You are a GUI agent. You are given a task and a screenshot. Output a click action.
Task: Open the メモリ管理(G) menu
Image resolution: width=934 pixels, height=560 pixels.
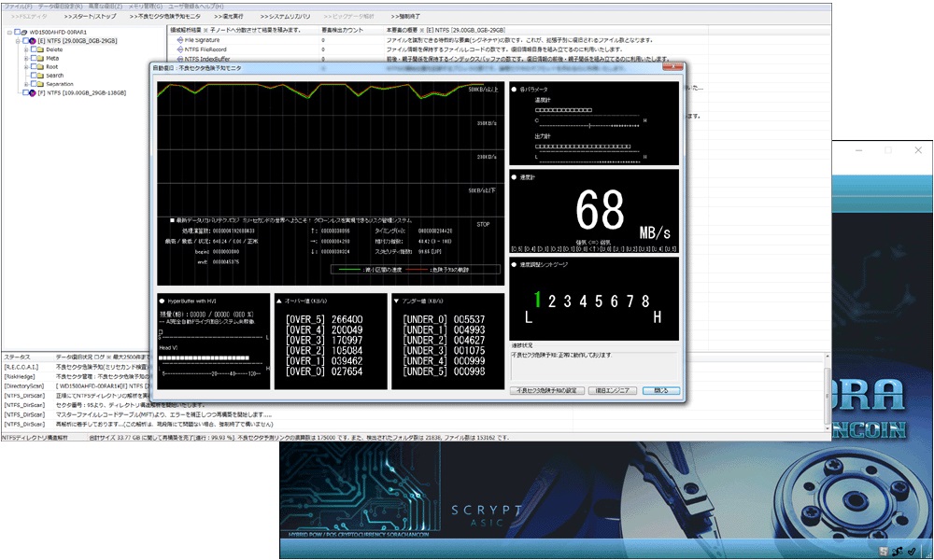coord(145,7)
